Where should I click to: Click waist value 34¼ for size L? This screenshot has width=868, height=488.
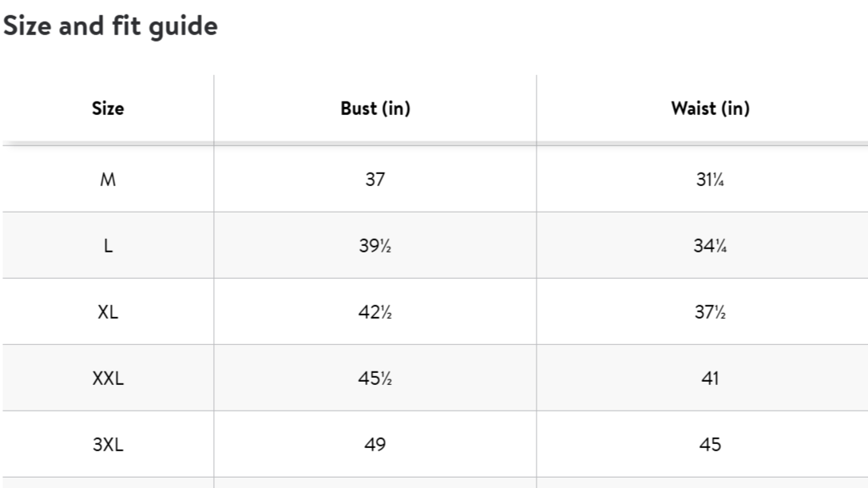(710, 245)
